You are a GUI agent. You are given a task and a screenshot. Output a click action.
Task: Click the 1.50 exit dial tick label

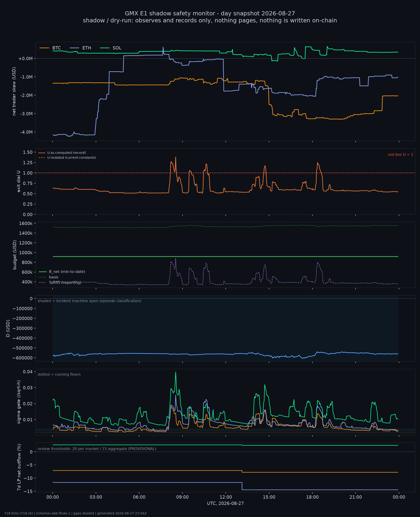tap(28, 152)
